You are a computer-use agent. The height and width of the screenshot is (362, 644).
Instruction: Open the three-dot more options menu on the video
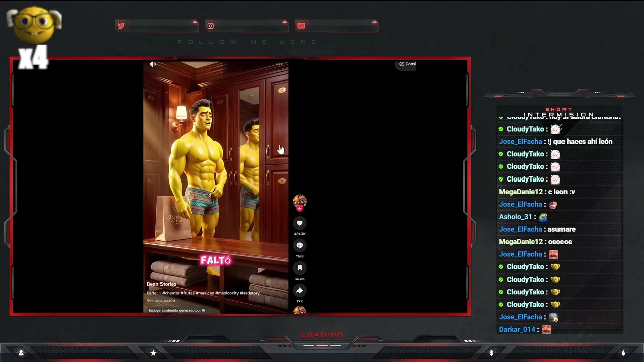tap(279, 64)
